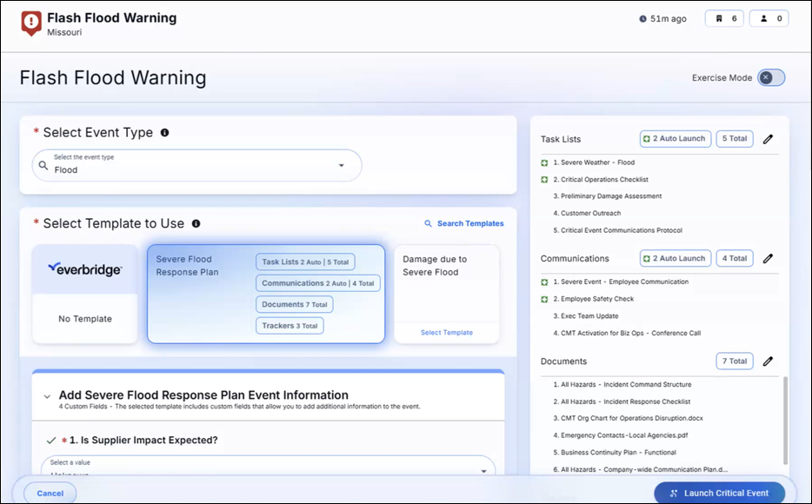The width and height of the screenshot is (812, 504).
Task: Click info icon next to Select Event Type
Action: (x=164, y=132)
